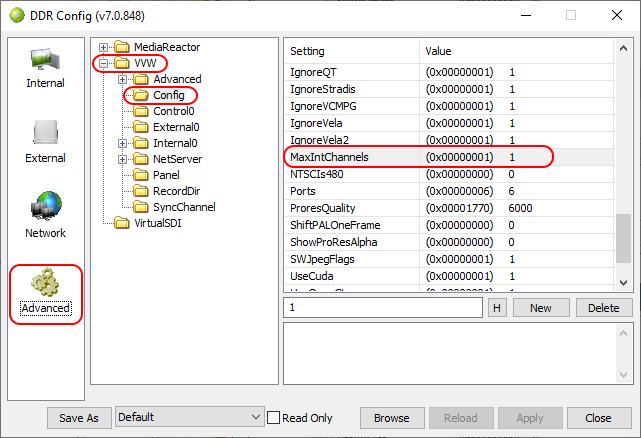Select the IgnoreQT setting row

click(x=449, y=72)
